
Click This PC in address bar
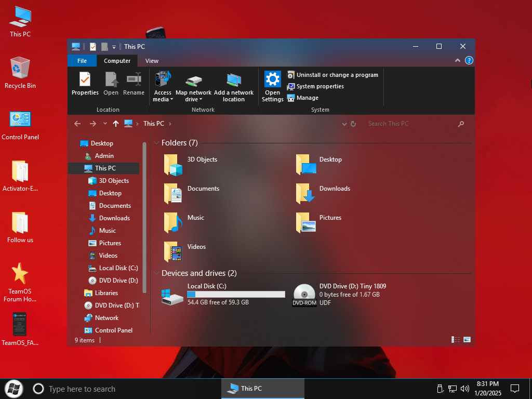pos(153,124)
